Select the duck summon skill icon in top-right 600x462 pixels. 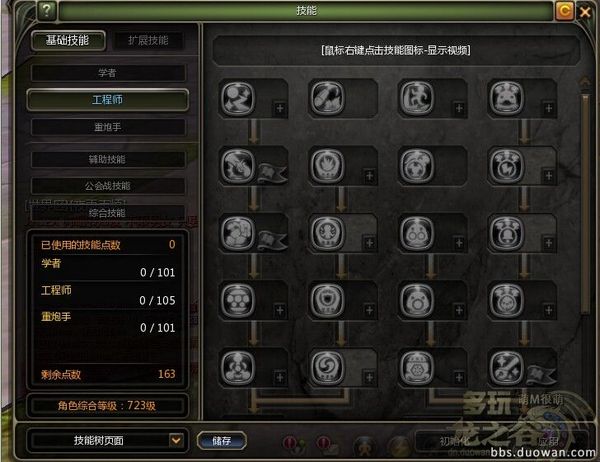[507, 98]
